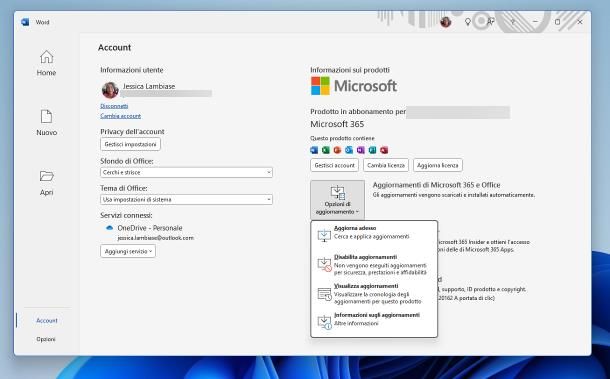Click the OneDrive - Personale service entry
This screenshot has height=379, width=610.
[x=150, y=228]
